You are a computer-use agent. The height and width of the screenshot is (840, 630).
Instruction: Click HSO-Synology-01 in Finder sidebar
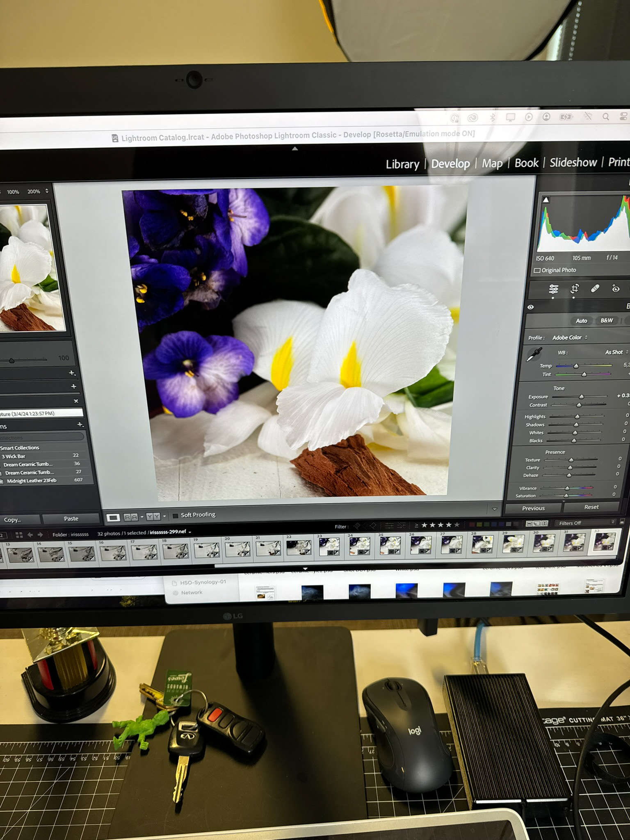203,582
